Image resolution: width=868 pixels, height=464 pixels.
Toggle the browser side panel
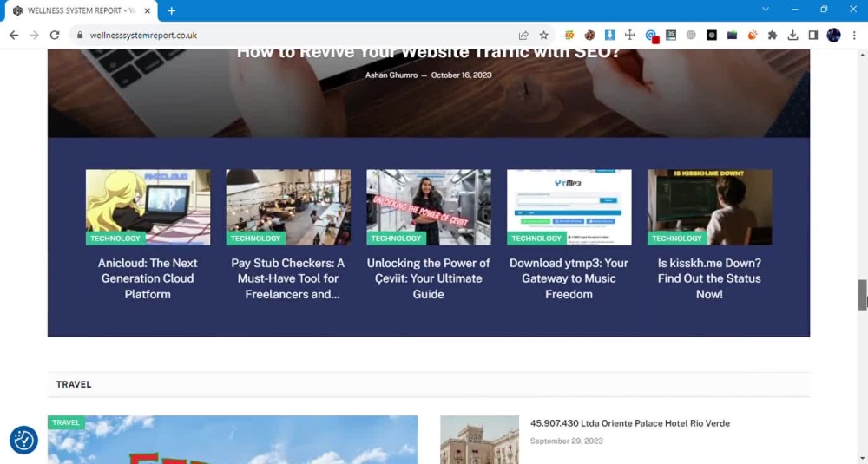click(x=813, y=35)
